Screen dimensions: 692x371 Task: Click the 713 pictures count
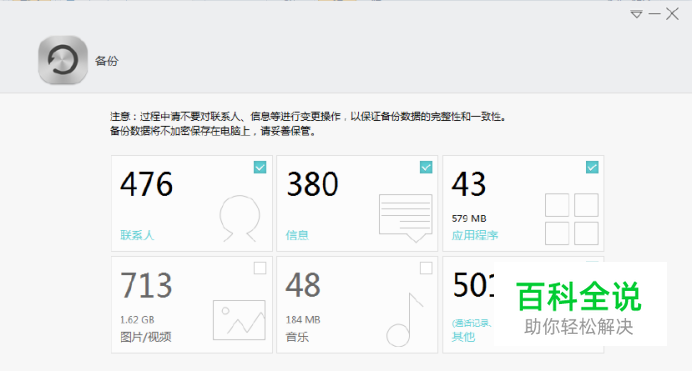[x=146, y=285]
